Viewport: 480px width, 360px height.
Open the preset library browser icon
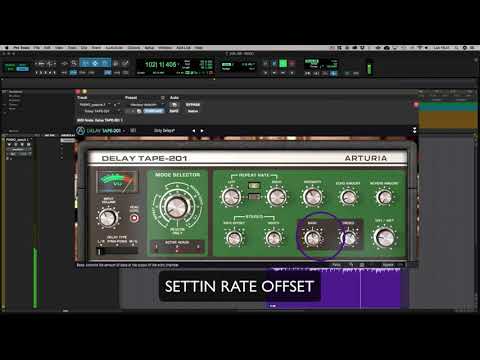click(133, 131)
